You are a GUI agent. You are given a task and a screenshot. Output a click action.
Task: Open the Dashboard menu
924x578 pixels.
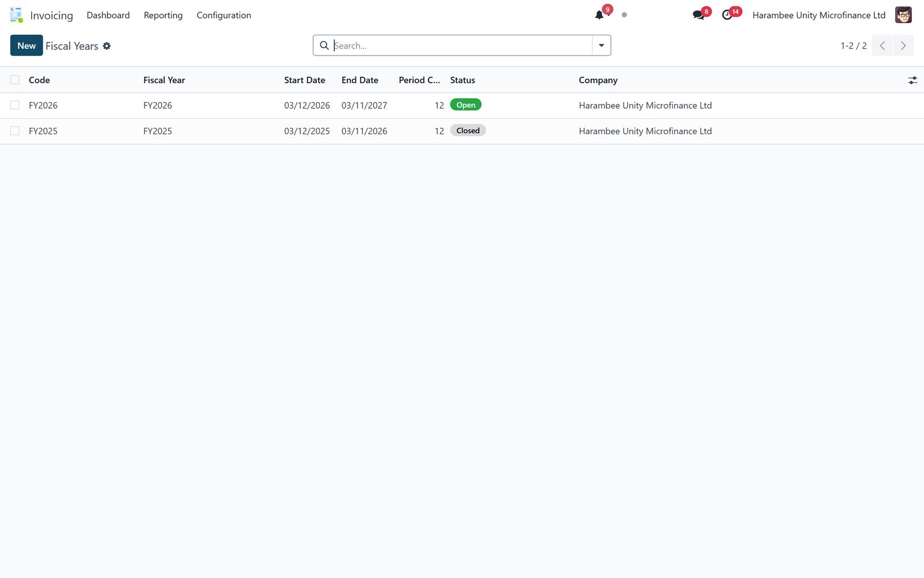tap(108, 15)
